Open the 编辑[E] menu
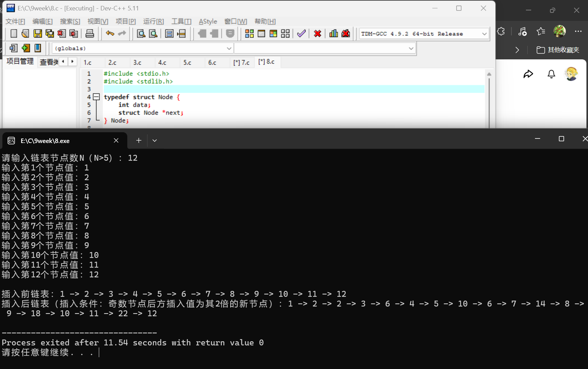The height and width of the screenshot is (369, 588). tap(43, 22)
